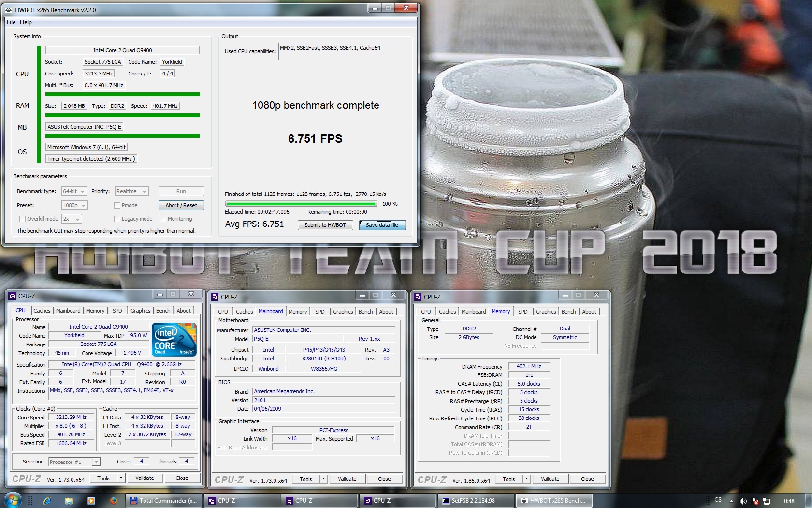Toggle Legacy mode checkbox
Image resolution: width=812 pixels, height=508 pixels.
(x=117, y=219)
